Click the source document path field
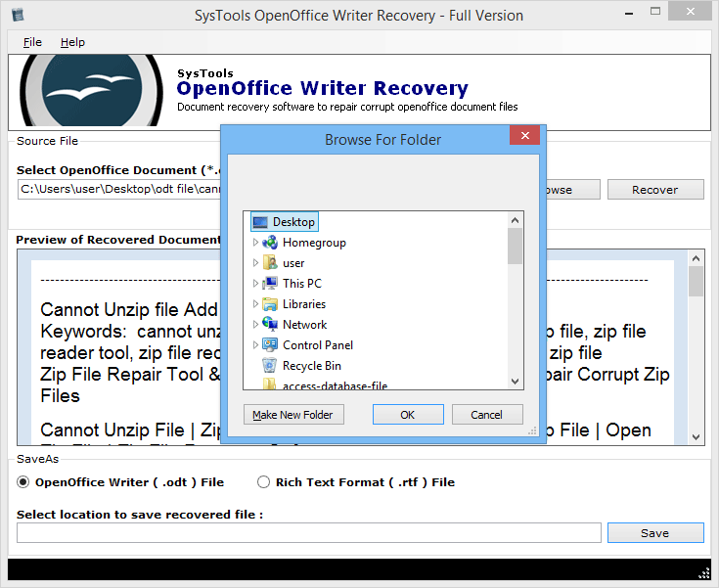The width and height of the screenshot is (719, 588). point(118,189)
